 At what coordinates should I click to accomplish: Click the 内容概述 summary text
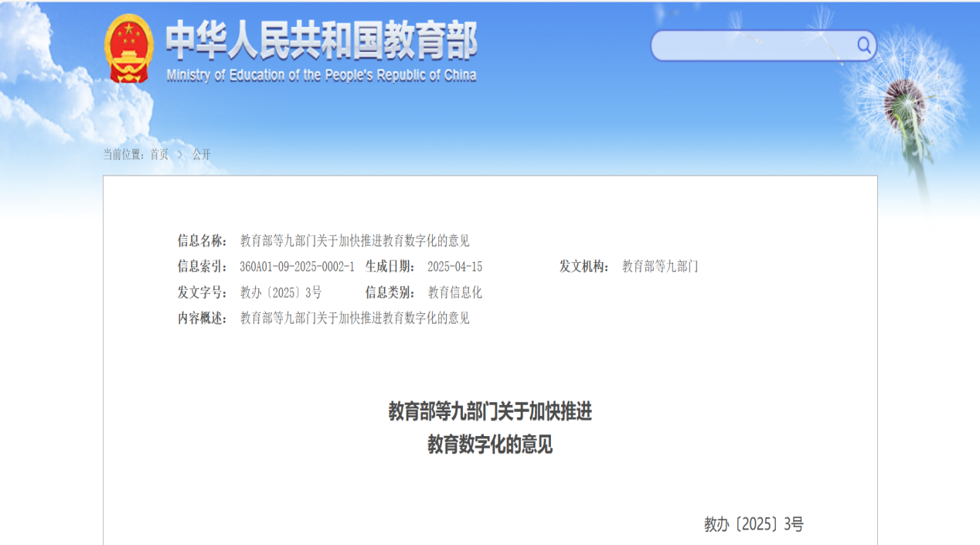pyautogui.click(x=355, y=318)
